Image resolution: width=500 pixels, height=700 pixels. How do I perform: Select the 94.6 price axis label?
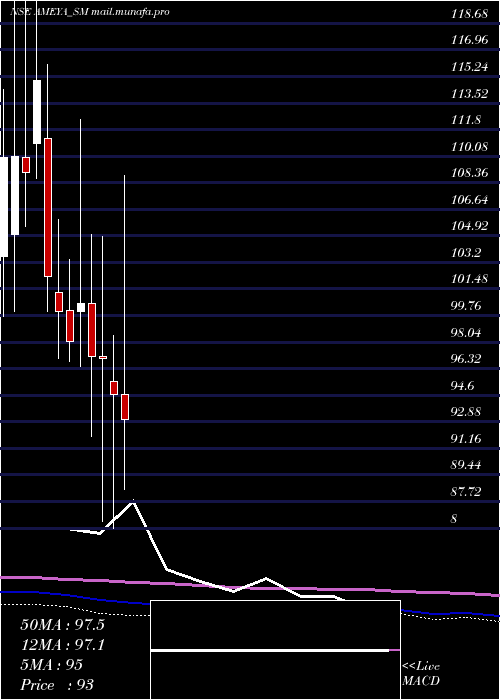[x=463, y=385]
